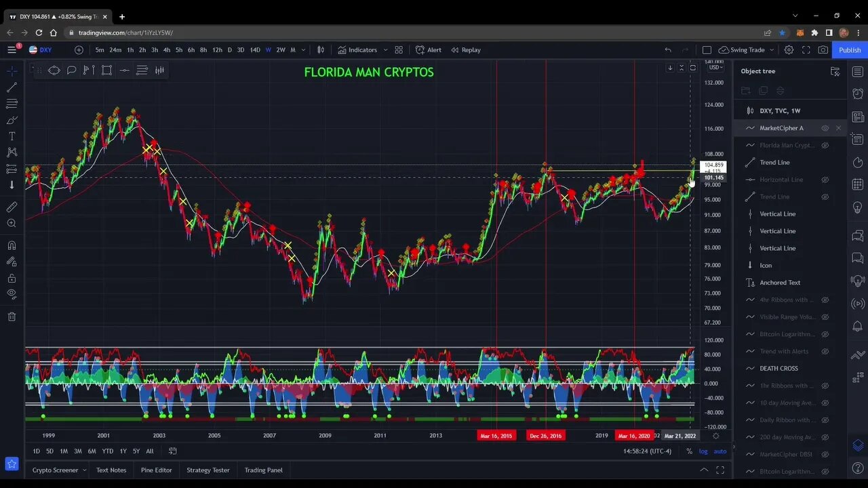Open the patterns drawing tools
This screenshot has height=488, width=868.
pos(12,152)
